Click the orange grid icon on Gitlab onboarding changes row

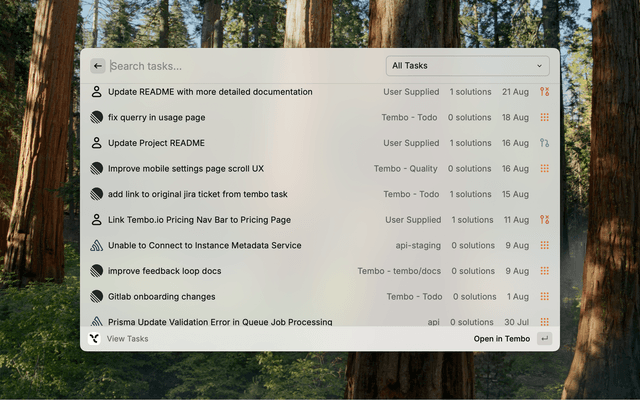click(x=544, y=297)
